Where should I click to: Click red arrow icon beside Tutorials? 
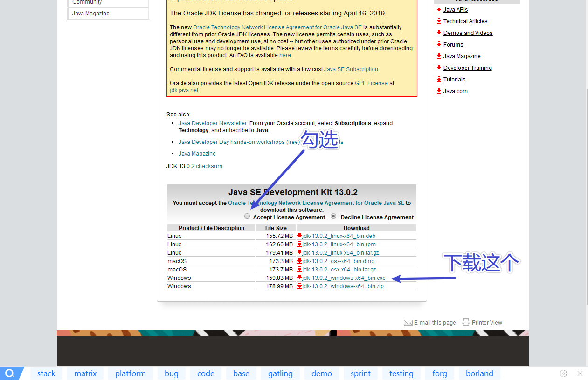439,79
